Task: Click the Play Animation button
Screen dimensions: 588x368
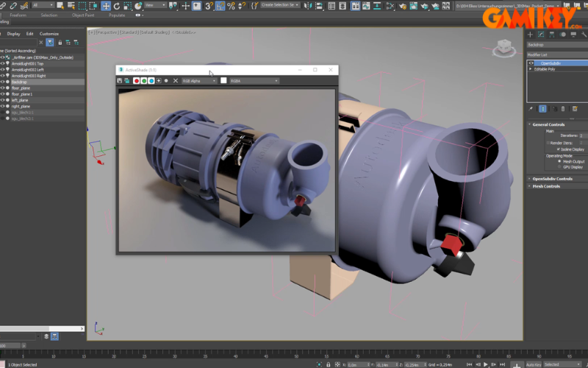Action: [486, 364]
